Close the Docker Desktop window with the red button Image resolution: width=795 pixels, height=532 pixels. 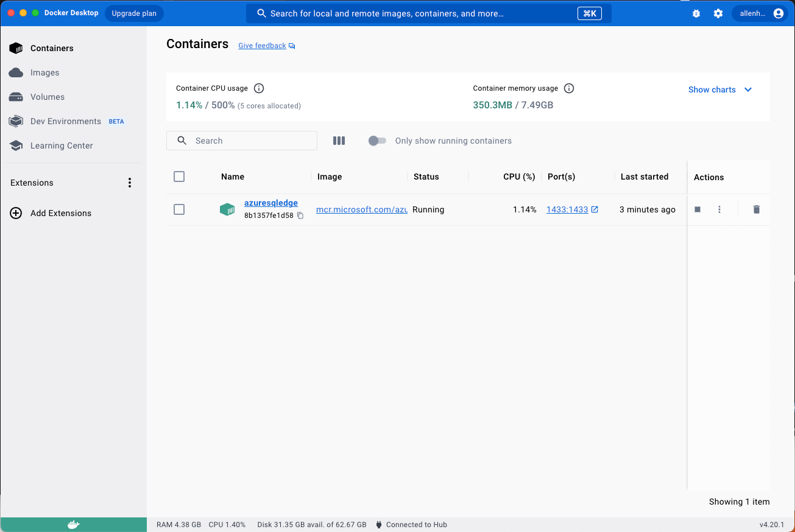coord(11,13)
